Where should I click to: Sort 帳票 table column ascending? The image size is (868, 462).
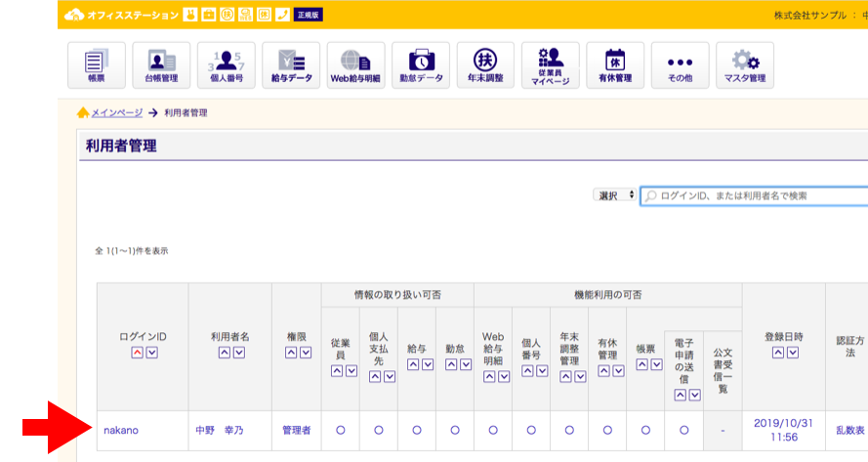point(641,364)
